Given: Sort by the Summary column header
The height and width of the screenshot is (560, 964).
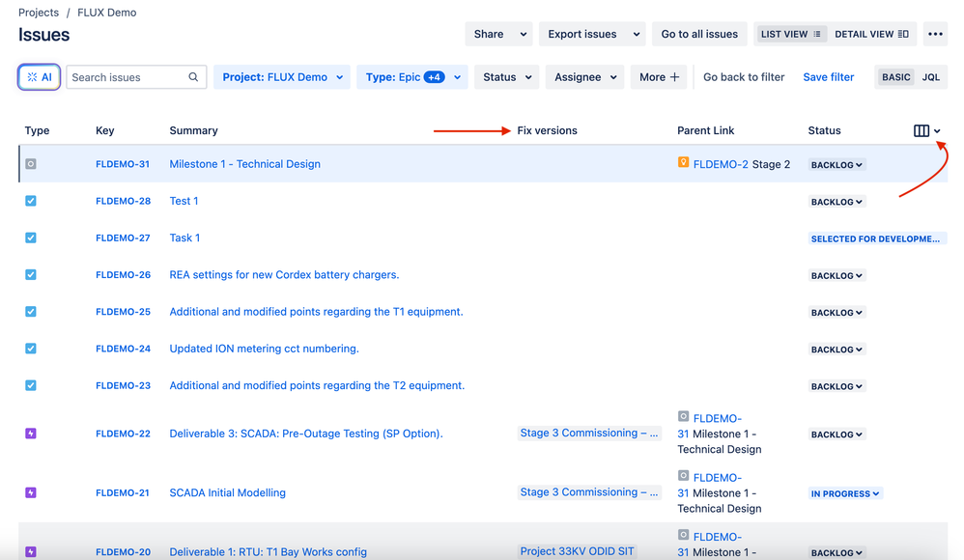Looking at the screenshot, I should (x=193, y=130).
